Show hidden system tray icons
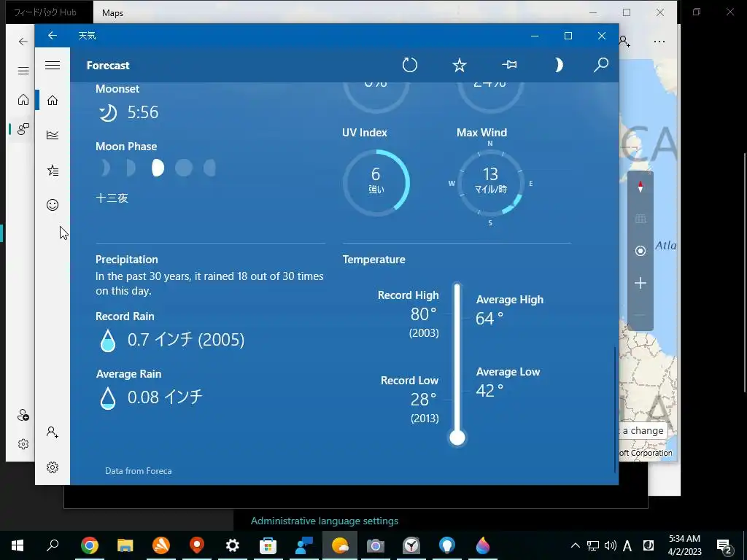The width and height of the screenshot is (747, 560). [576, 545]
